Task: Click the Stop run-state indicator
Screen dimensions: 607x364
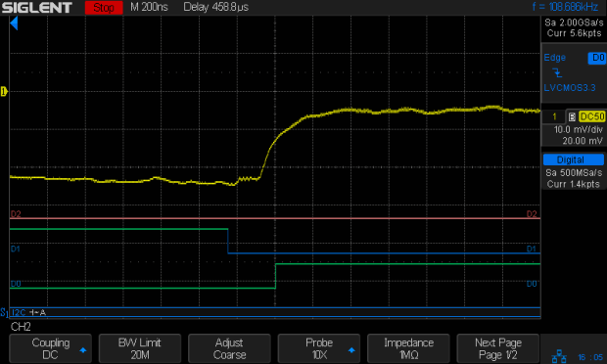Action: click(104, 8)
